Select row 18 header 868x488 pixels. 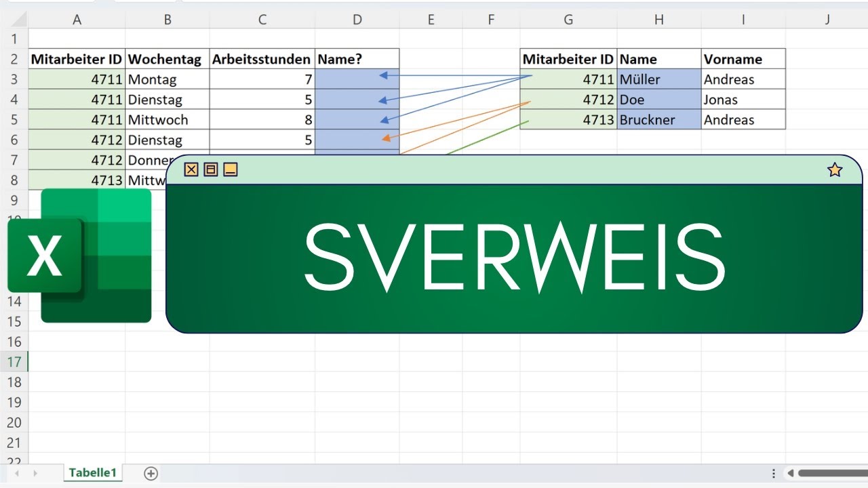pos(14,382)
